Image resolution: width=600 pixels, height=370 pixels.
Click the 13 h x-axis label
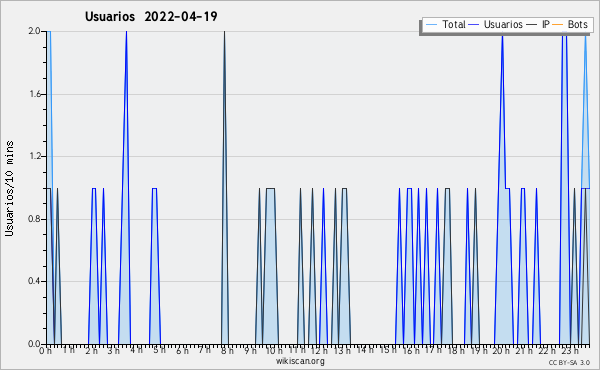[x=342, y=351]
